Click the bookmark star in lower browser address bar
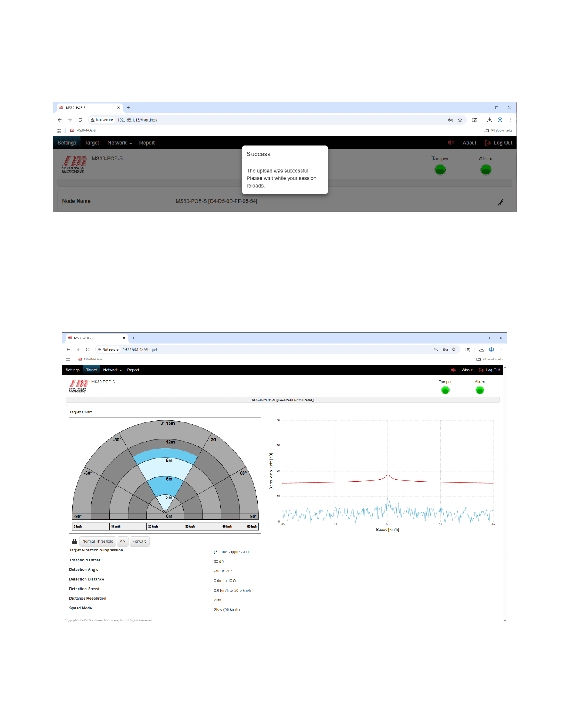 pyautogui.click(x=454, y=349)
